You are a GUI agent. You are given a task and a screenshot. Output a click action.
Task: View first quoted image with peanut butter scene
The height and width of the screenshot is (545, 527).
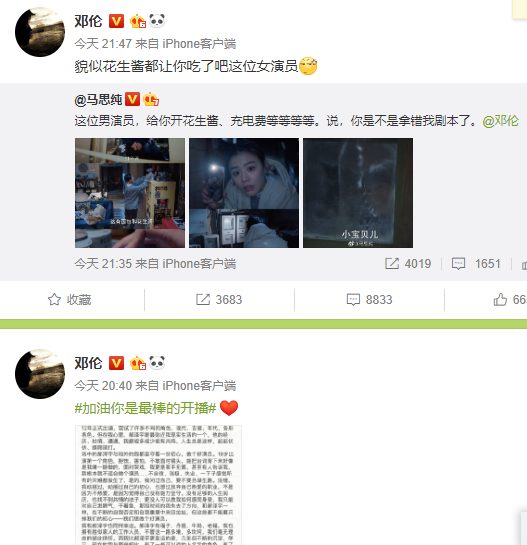pyautogui.click(x=130, y=193)
